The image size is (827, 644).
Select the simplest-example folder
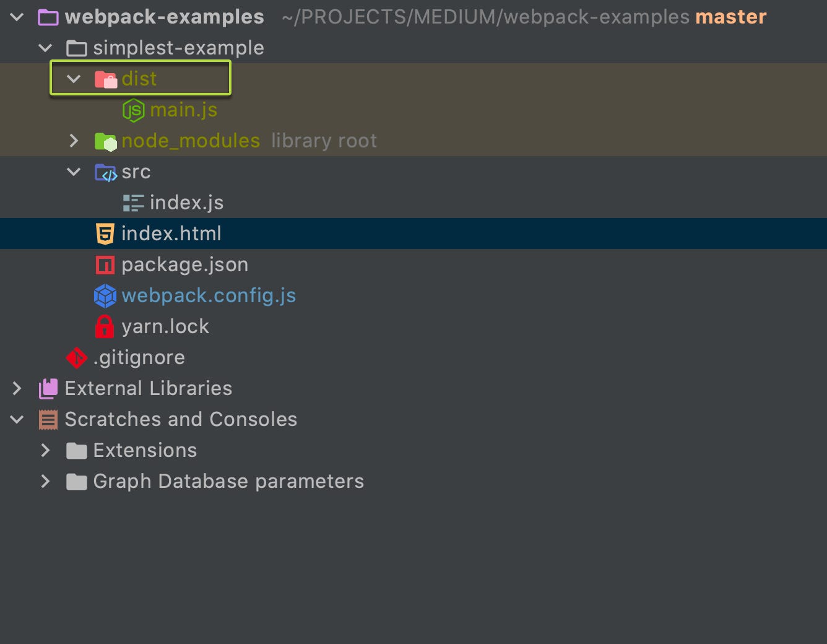coord(178,48)
